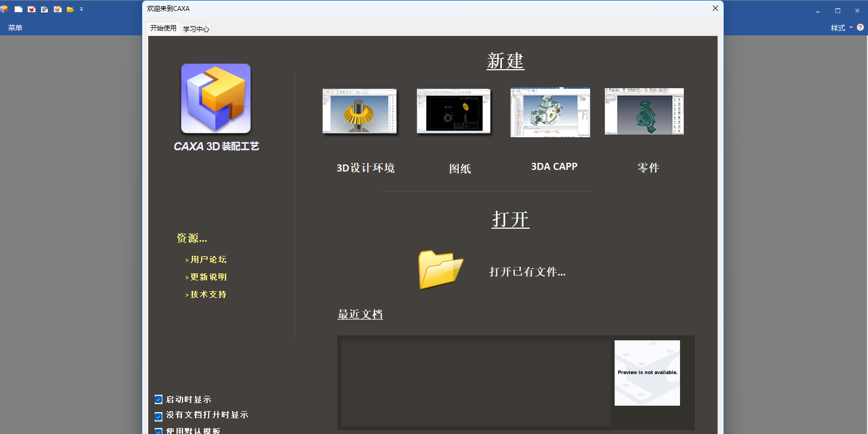
Task: Click the yellow folder icon under 打开
Action: (440, 270)
